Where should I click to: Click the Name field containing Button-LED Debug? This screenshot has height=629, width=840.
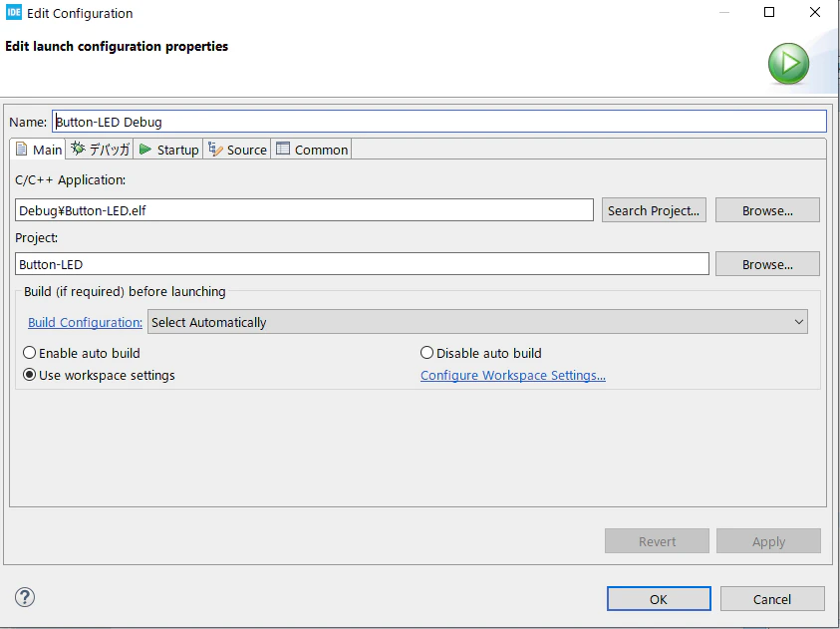pyautogui.click(x=439, y=122)
